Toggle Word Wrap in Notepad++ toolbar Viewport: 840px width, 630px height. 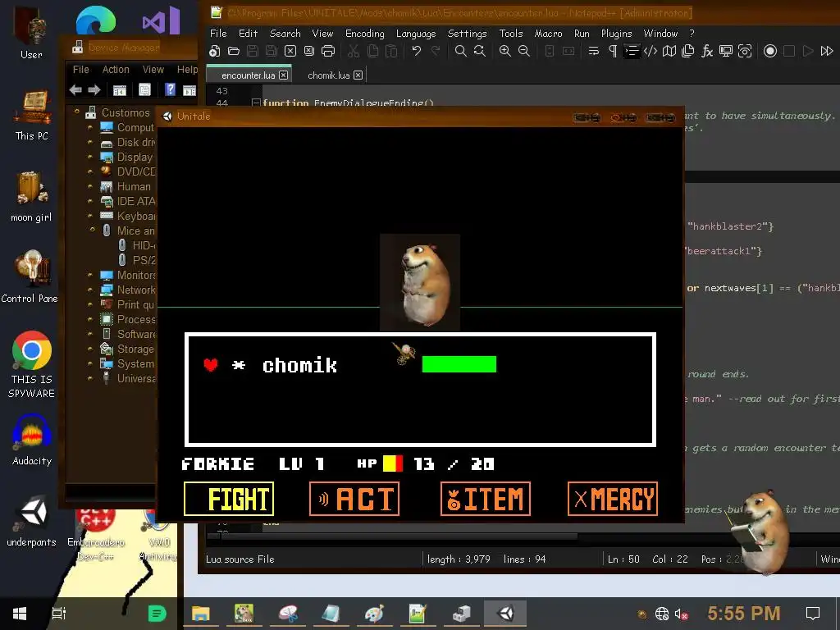tap(594, 51)
